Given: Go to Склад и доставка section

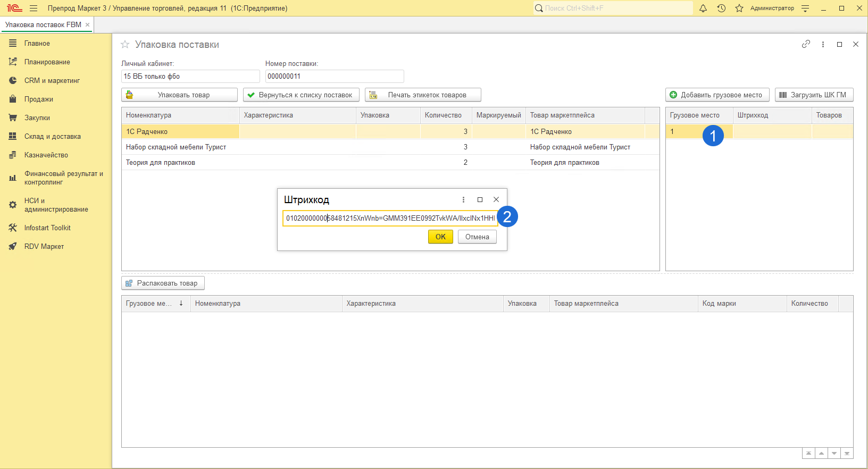Looking at the screenshot, I should point(52,136).
